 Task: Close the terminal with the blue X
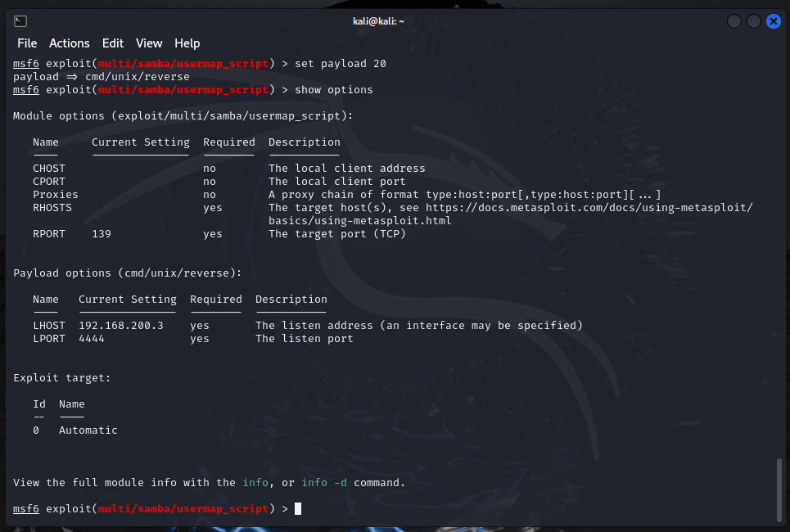(x=774, y=21)
